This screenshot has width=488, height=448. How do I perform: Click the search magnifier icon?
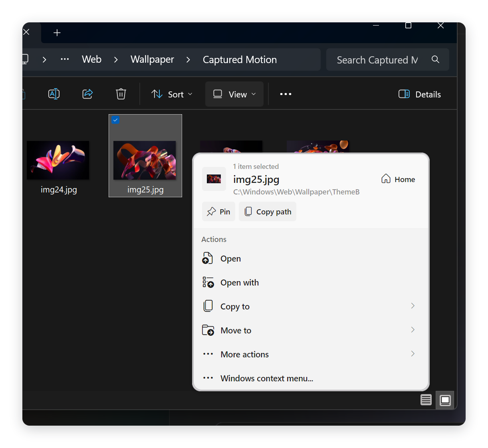435,59
